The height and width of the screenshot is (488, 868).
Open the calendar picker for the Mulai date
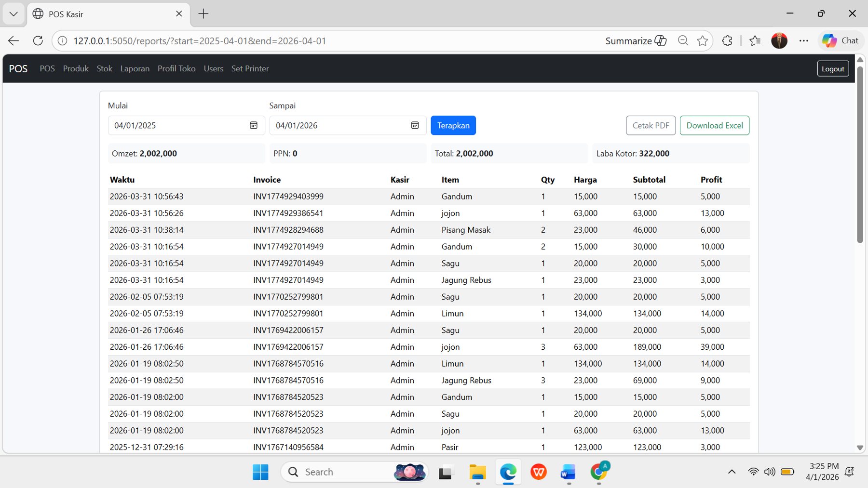coord(253,125)
